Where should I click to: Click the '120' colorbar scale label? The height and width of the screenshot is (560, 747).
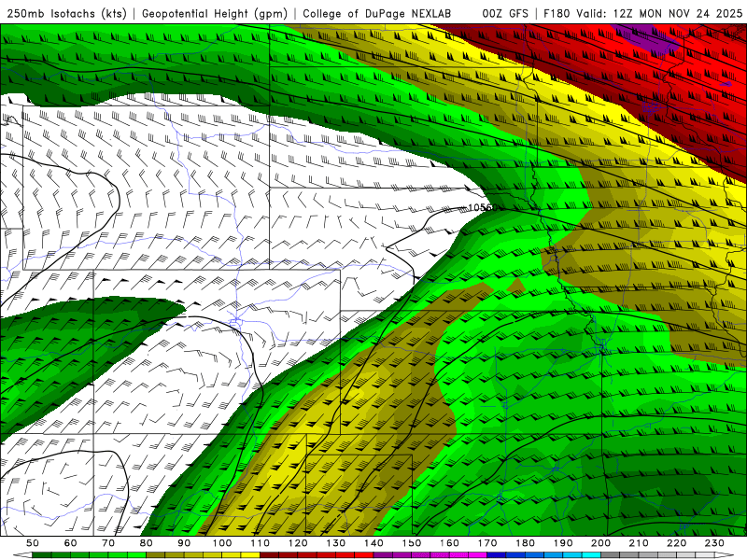coord(298,543)
